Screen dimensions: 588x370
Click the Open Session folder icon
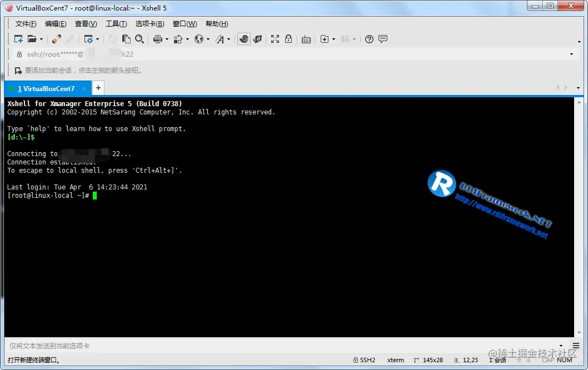tap(32, 39)
